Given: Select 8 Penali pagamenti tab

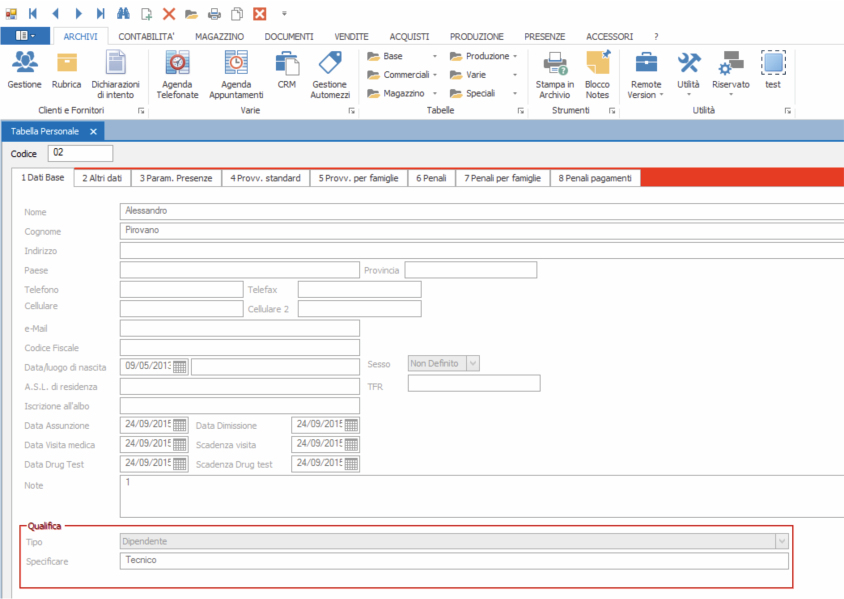Looking at the screenshot, I should click(595, 178).
